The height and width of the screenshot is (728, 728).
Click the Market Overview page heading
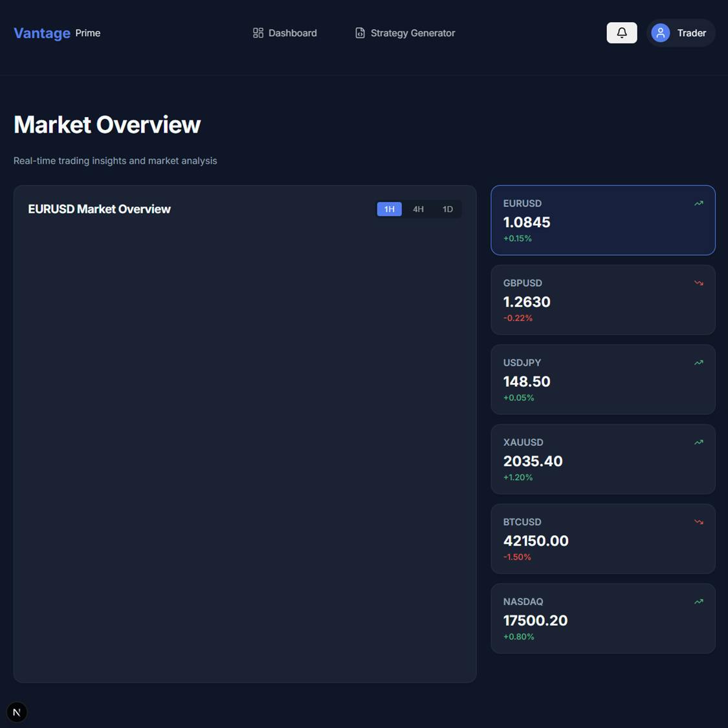point(107,124)
